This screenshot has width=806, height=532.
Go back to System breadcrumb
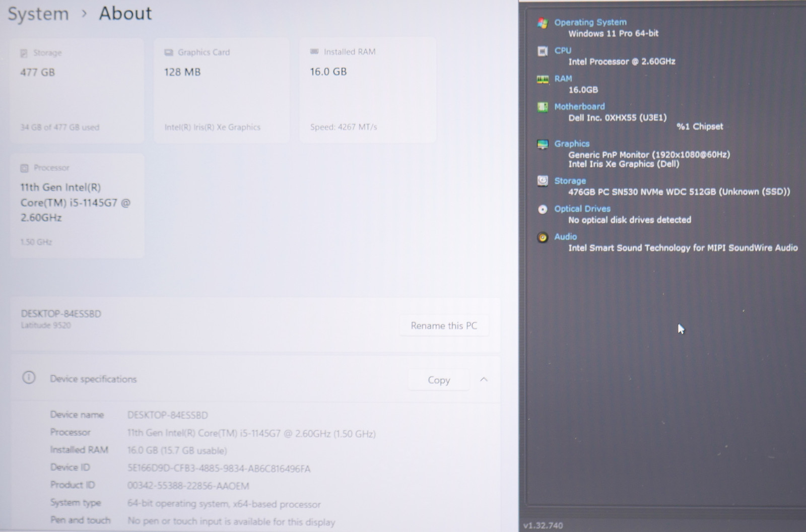(38, 14)
